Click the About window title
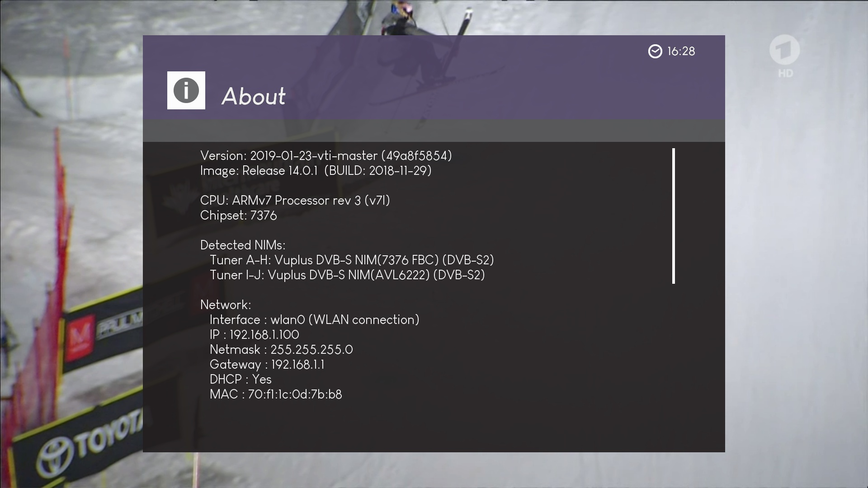The height and width of the screenshot is (488, 868). pos(254,96)
